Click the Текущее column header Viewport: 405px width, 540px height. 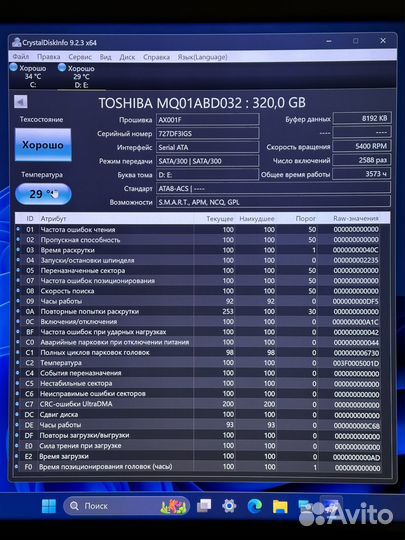pos(220,218)
